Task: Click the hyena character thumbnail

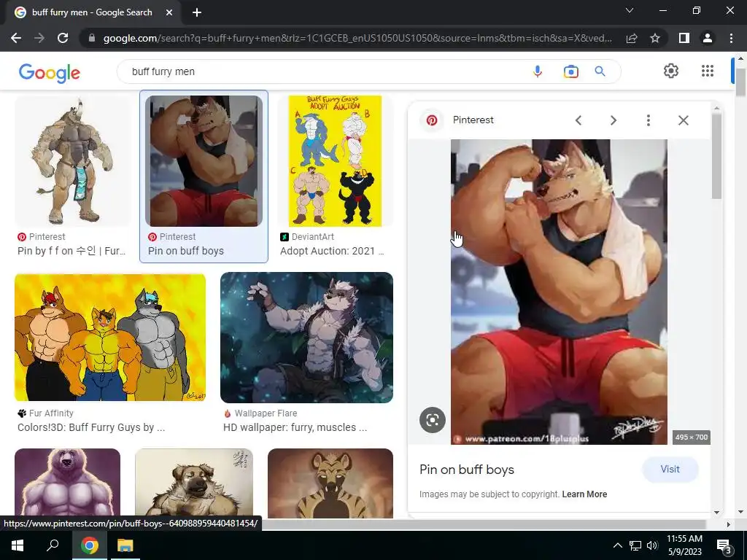Action: 330,483
